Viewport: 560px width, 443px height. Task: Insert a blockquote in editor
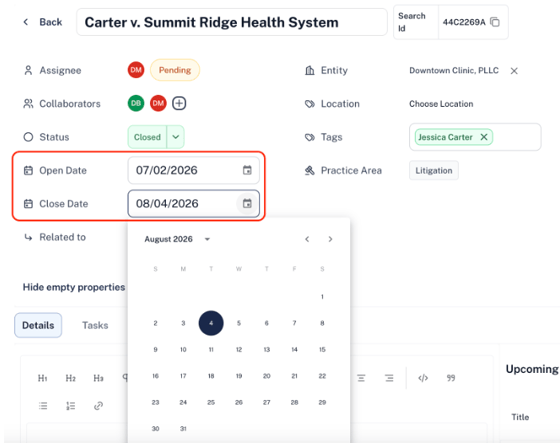tap(451, 378)
